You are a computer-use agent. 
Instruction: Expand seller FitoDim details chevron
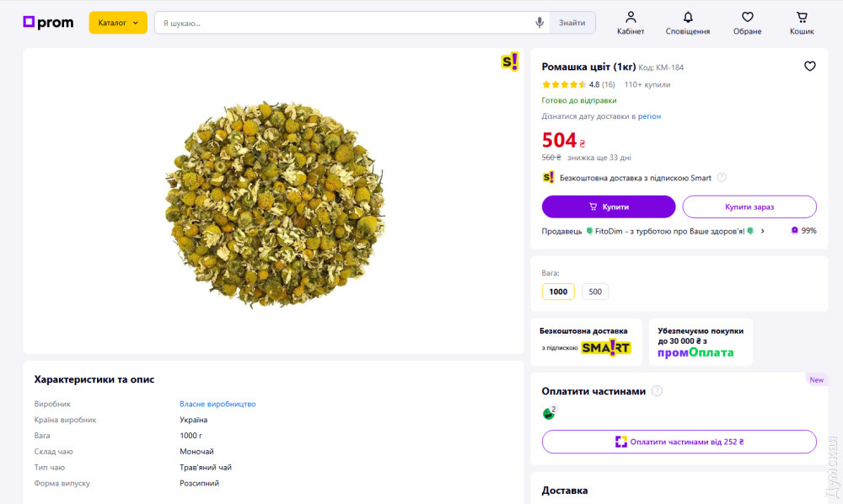(x=763, y=231)
